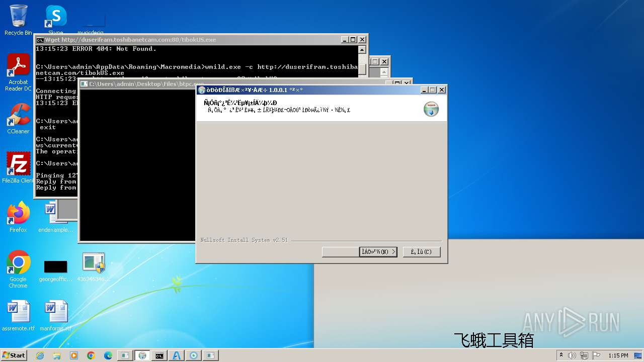Click the 'exit' line in Wget console
Screen dimensions: 644x362
48,127
